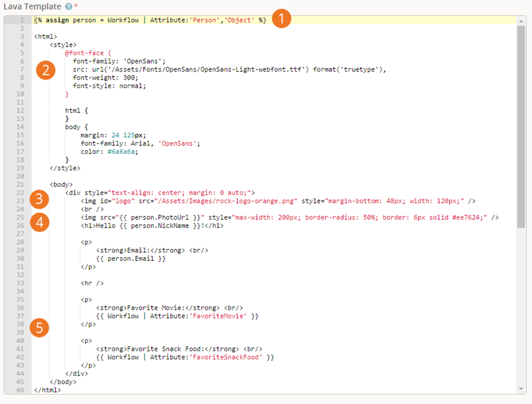Click the vertical scrollbar thumb

point(521,127)
